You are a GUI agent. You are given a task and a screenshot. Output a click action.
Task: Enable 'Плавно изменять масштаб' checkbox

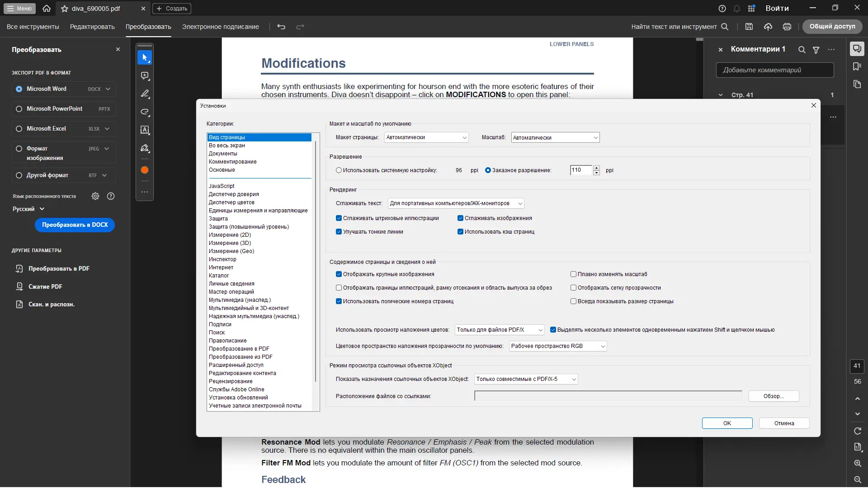573,274
